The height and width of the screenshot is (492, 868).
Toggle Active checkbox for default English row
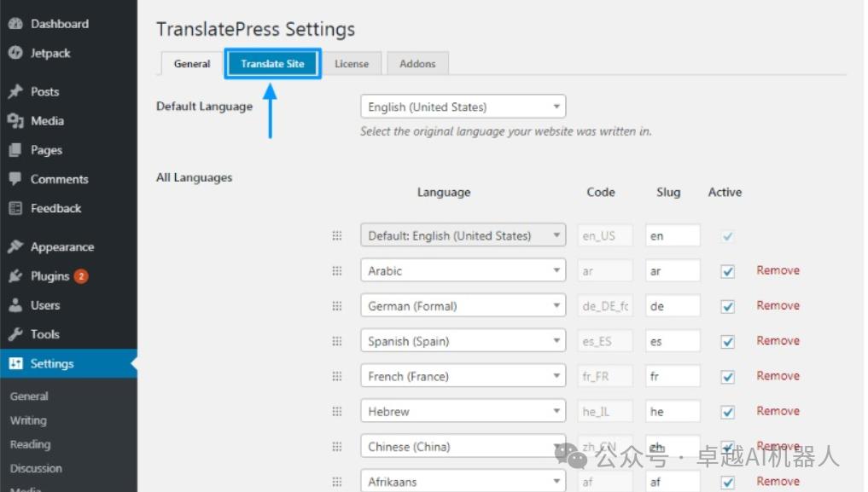click(727, 236)
